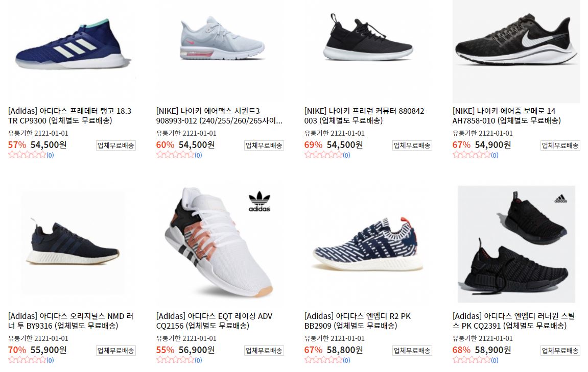Image resolution: width=588 pixels, height=372 pixels.
Task: Open the white Adidas EQT Racing ADV image
Action: pos(220,243)
